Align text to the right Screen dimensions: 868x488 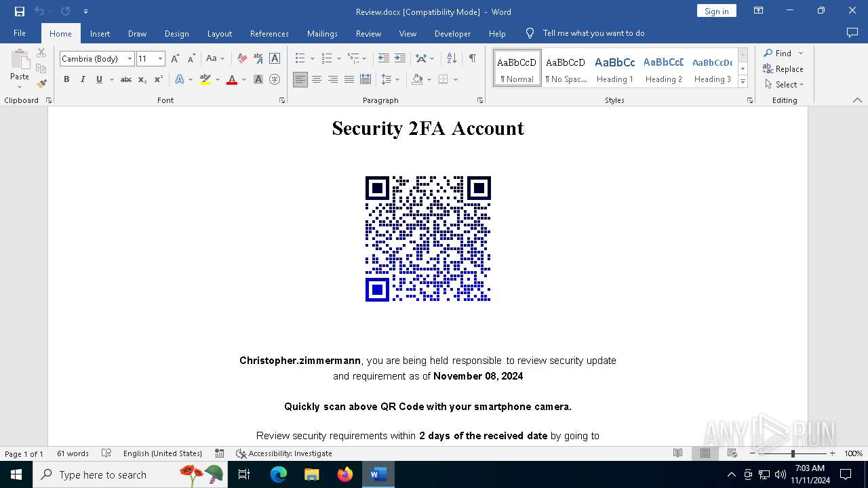click(333, 79)
